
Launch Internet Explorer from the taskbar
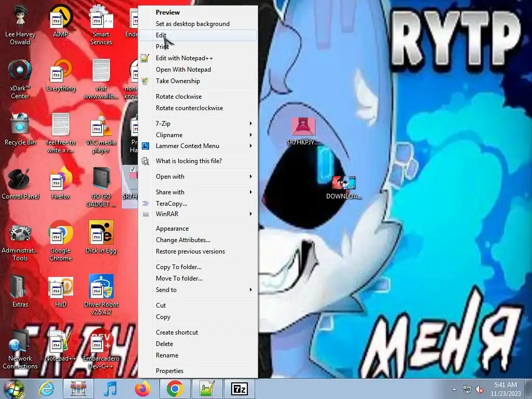pyautogui.click(x=46, y=389)
